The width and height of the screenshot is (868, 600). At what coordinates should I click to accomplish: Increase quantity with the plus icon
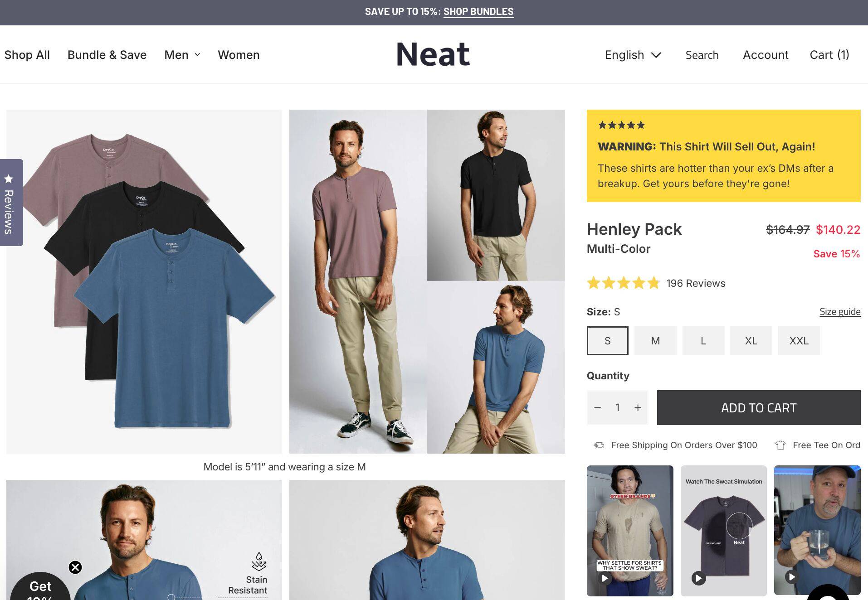coord(638,408)
